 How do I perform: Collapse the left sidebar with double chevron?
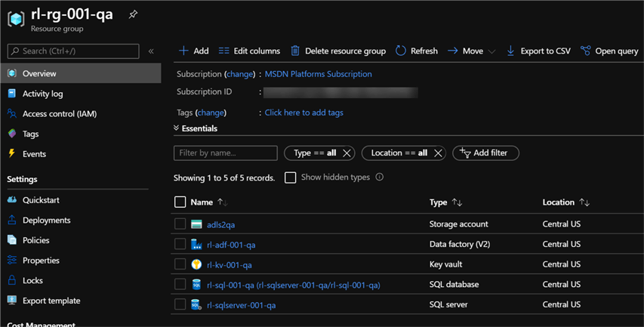tap(151, 51)
